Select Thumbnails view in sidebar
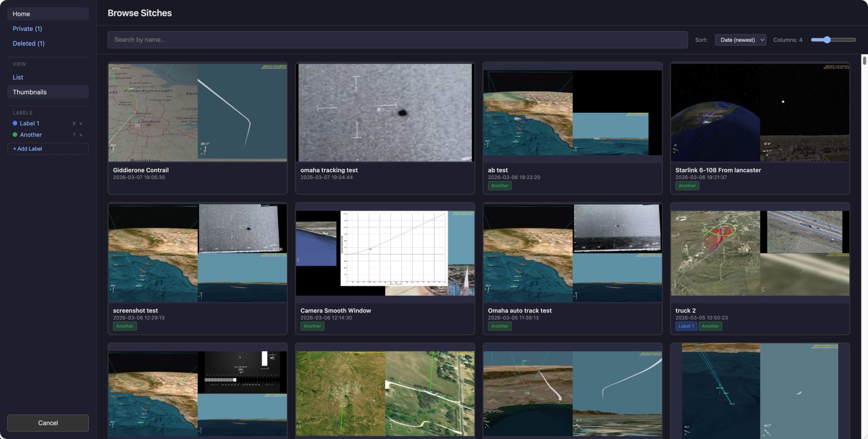868x439 pixels. click(30, 92)
